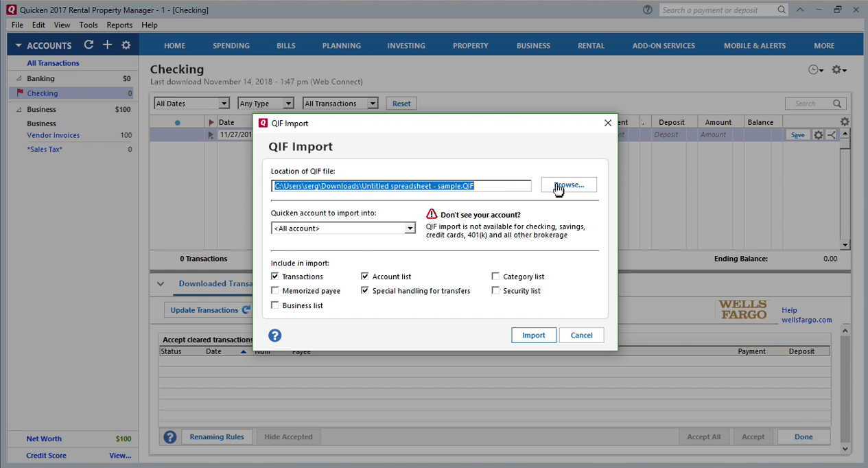
Task: Enable the Category list checkbox
Action: point(495,277)
